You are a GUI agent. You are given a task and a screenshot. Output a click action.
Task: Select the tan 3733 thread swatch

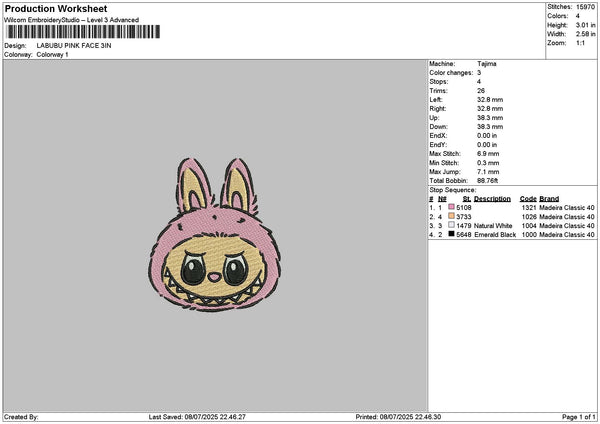(x=451, y=216)
